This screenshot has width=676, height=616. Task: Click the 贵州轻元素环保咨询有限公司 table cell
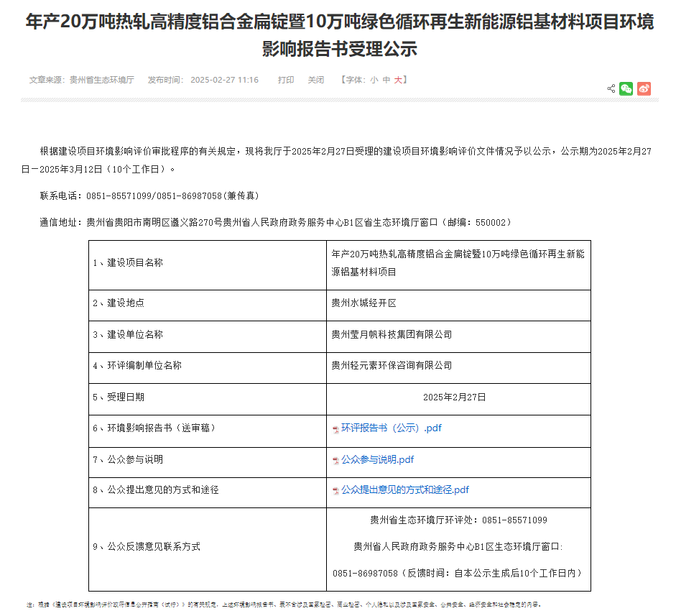click(392, 365)
